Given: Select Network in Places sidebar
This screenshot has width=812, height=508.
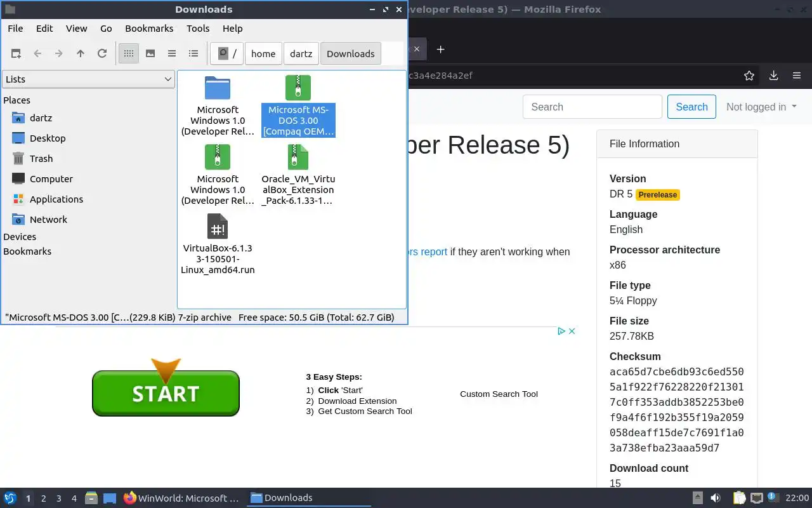Looking at the screenshot, I should [48, 220].
